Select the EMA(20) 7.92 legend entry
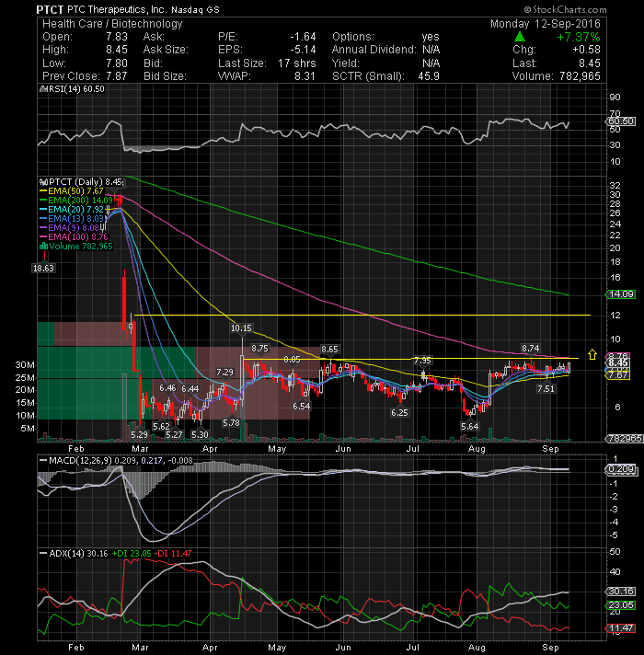 pyautogui.click(x=72, y=209)
